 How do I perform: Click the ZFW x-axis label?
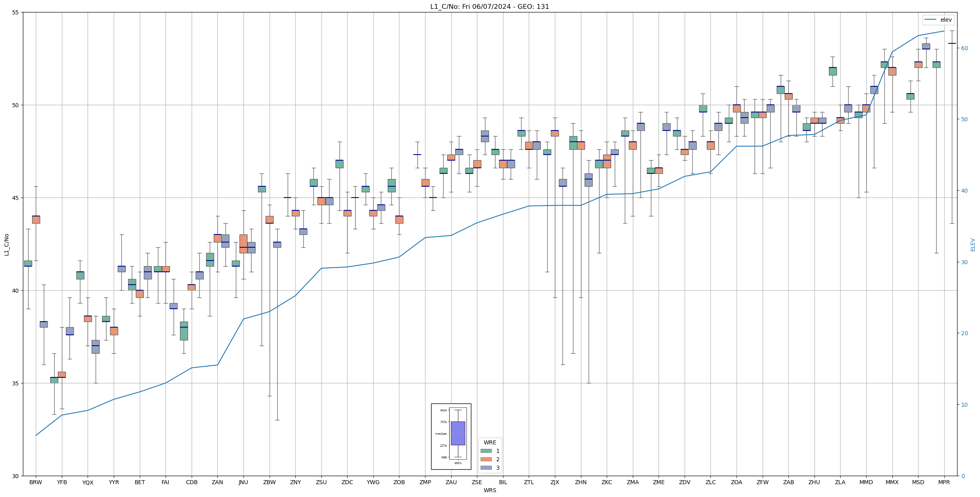pos(762,482)
